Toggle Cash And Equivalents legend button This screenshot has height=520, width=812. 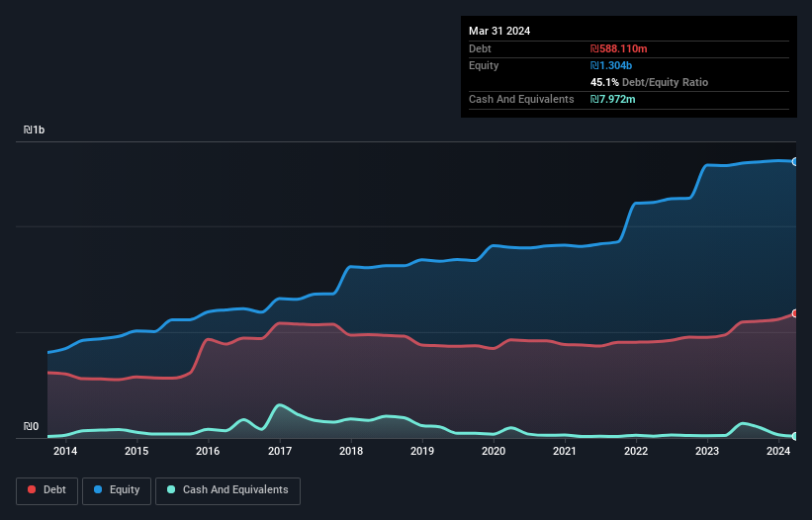pos(227,490)
